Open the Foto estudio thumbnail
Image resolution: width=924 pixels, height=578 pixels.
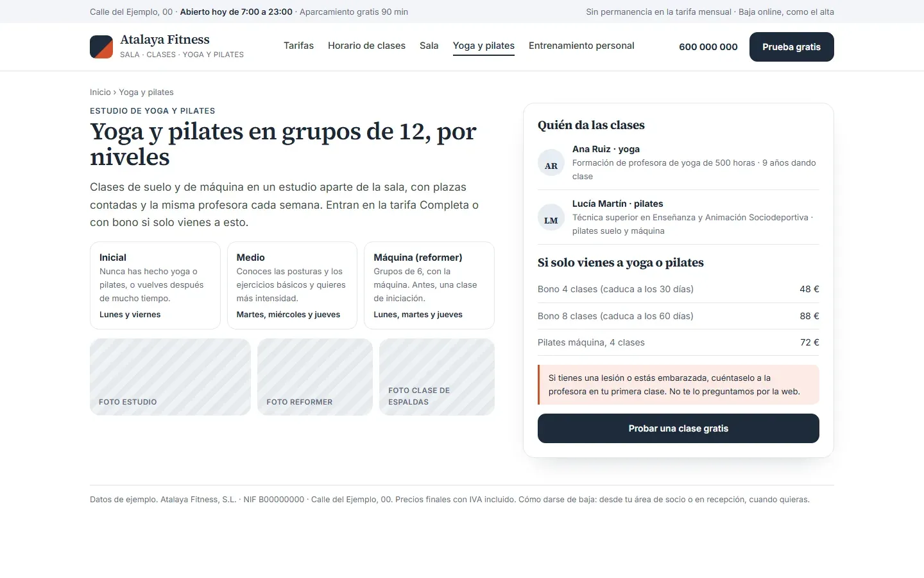click(x=170, y=377)
